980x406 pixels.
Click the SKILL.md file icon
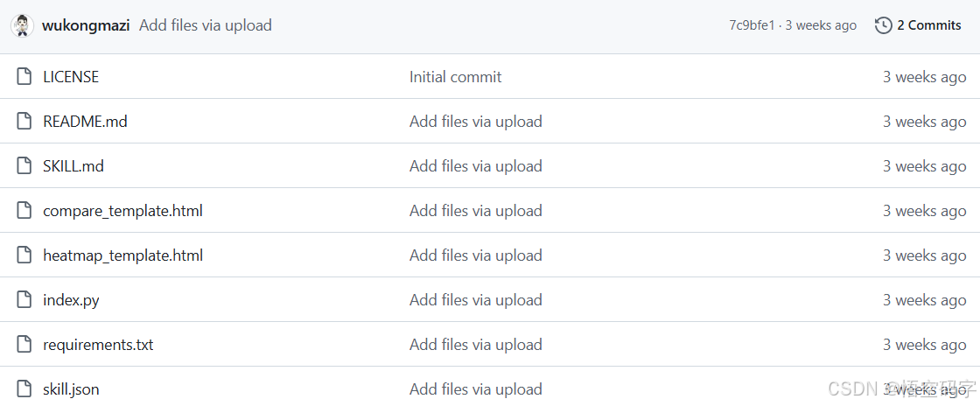pos(24,166)
